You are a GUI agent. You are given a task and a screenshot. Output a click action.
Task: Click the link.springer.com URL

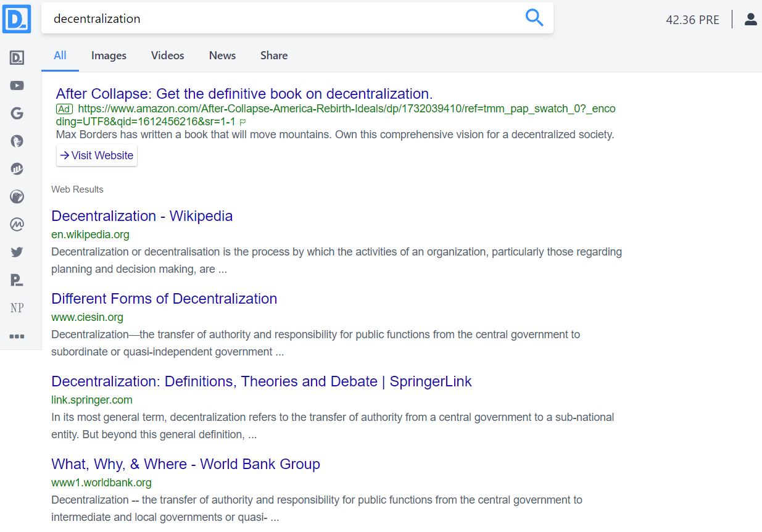[x=92, y=400]
